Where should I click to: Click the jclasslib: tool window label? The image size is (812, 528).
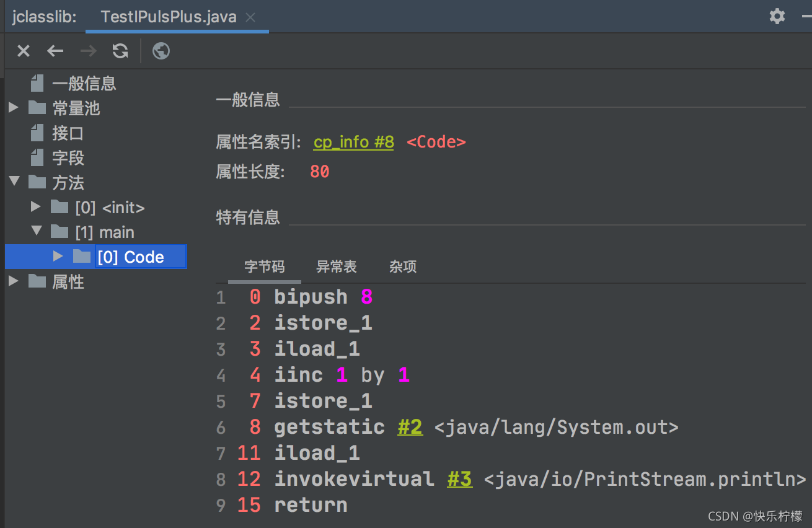[x=45, y=17]
